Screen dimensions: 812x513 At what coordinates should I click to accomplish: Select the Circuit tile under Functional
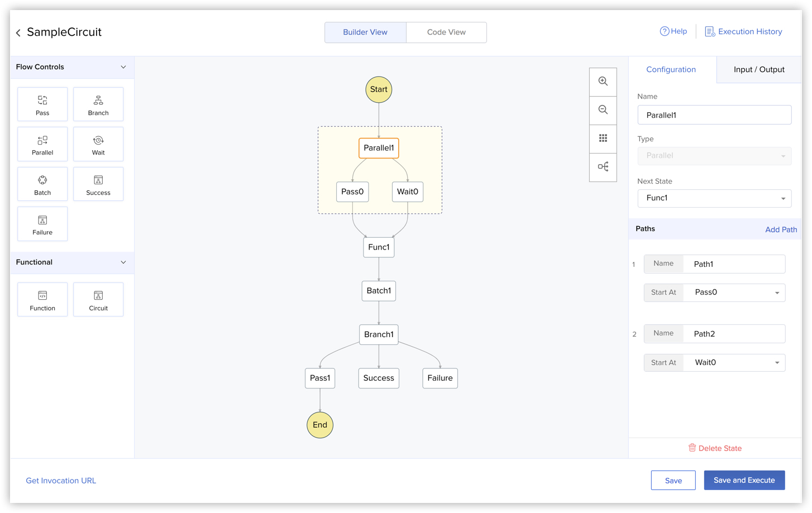98,300
